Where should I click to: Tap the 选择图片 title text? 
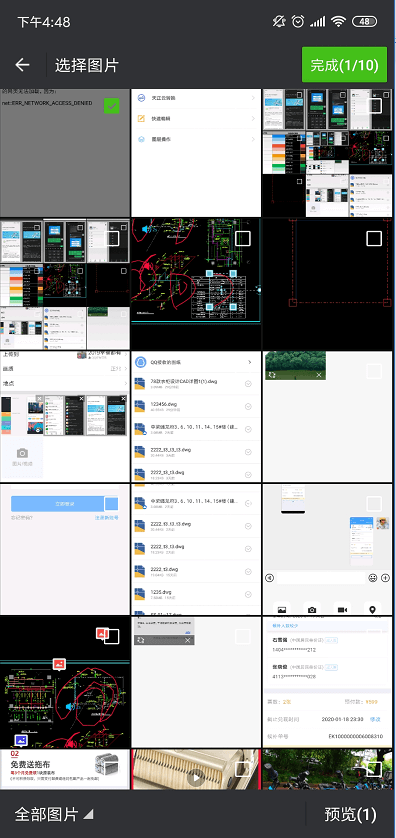[87, 65]
